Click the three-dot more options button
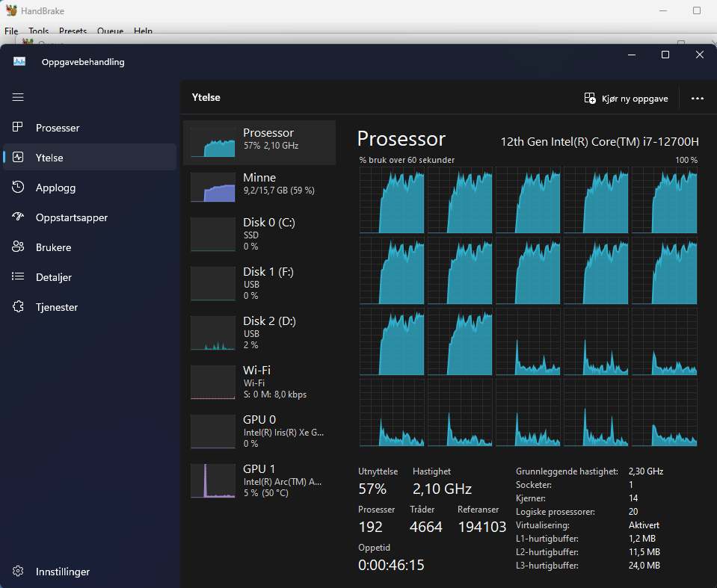The height and width of the screenshot is (588, 717). tap(698, 98)
